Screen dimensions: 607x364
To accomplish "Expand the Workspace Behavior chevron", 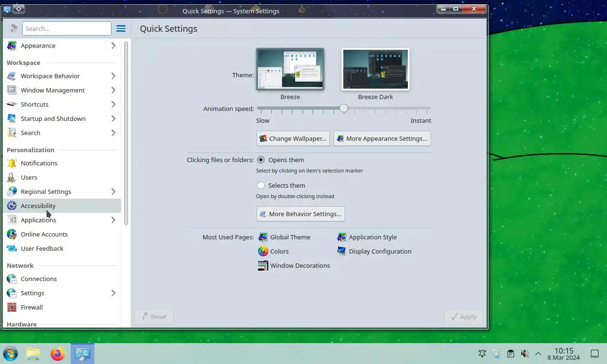I will (113, 76).
